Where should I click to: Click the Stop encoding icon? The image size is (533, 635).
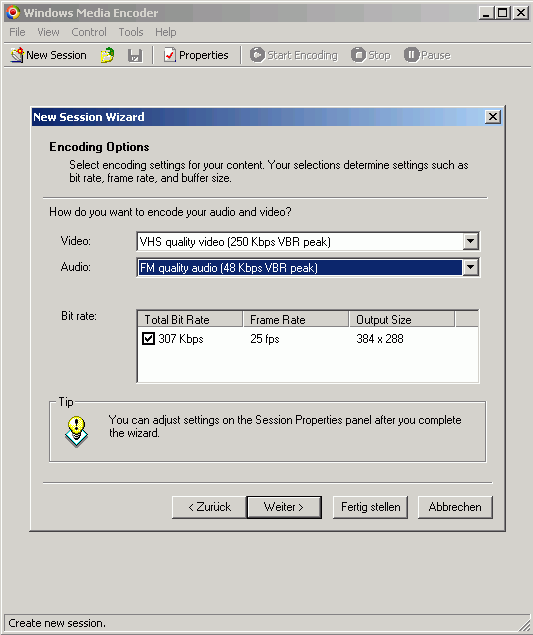[358, 55]
